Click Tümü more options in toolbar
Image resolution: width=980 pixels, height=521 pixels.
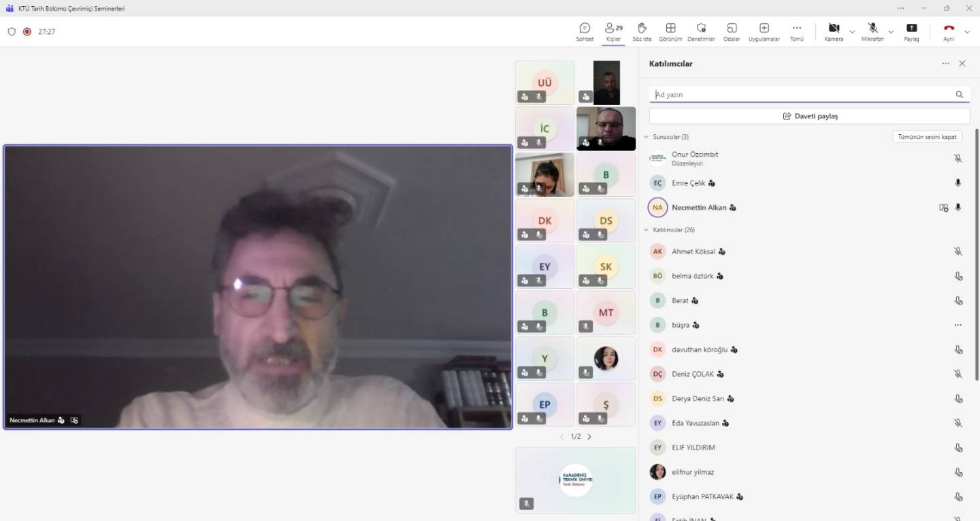(x=796, y=31)
